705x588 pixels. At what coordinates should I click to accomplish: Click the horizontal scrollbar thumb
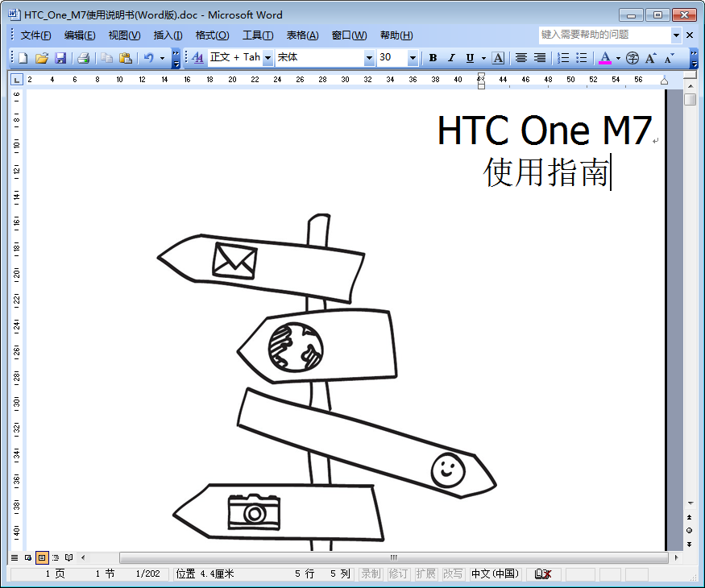point(394,558)
